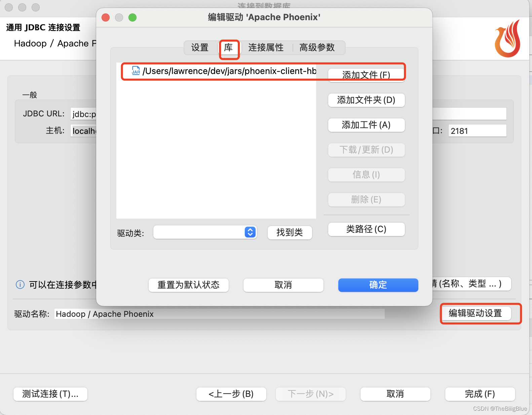Click 找到类 button
This screenshot has height=415, width=532.
click(x=290, y=232)
